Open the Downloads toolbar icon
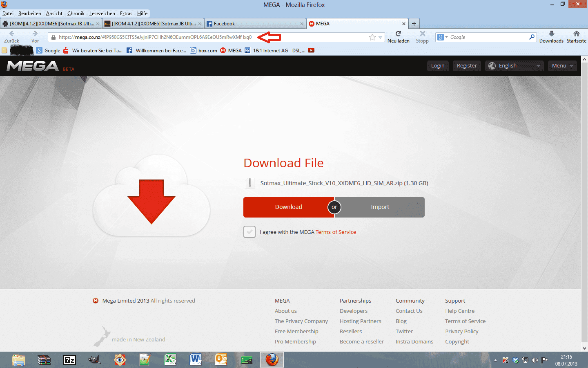This screenshot has width=588, height=368. coord(551,34)
